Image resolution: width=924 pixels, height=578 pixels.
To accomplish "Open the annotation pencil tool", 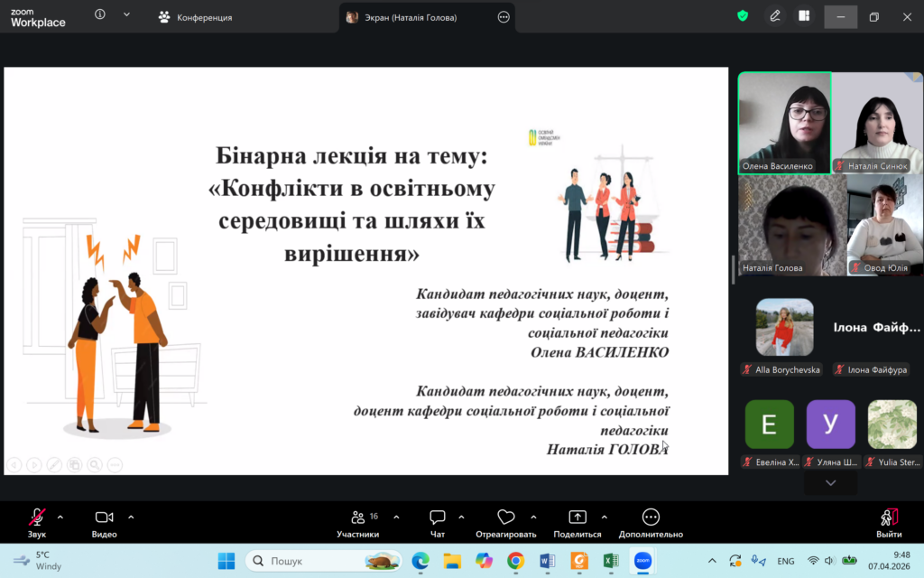I will (774, 16).
